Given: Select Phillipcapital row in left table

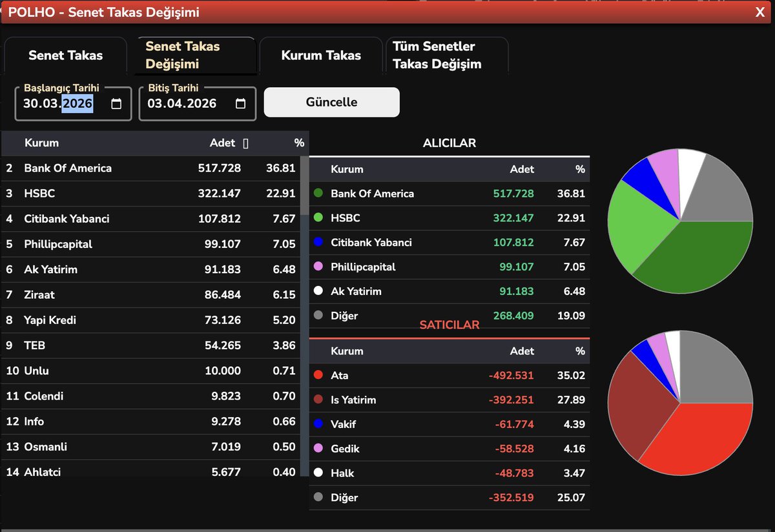Looking at the screenshot, I should tap(150, 244).
